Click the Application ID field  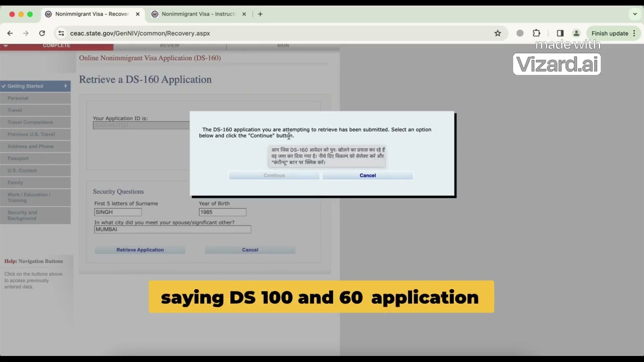(x=141, y=125)
